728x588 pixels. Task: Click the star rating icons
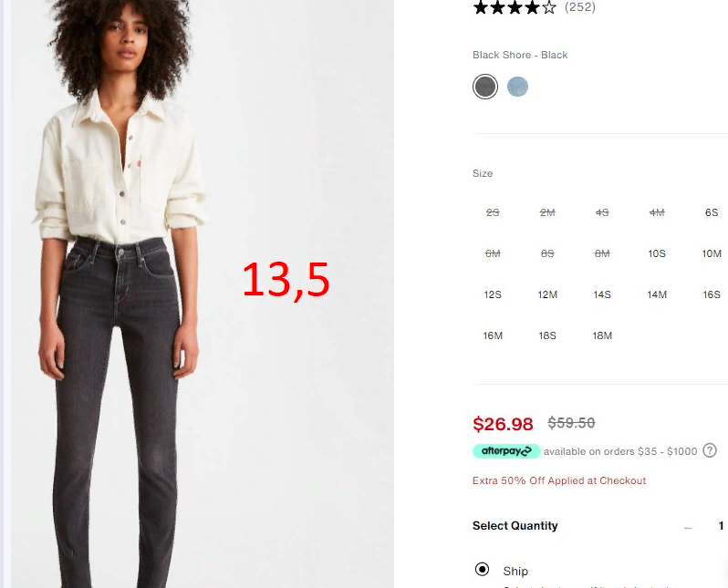(x=515, y=7)
